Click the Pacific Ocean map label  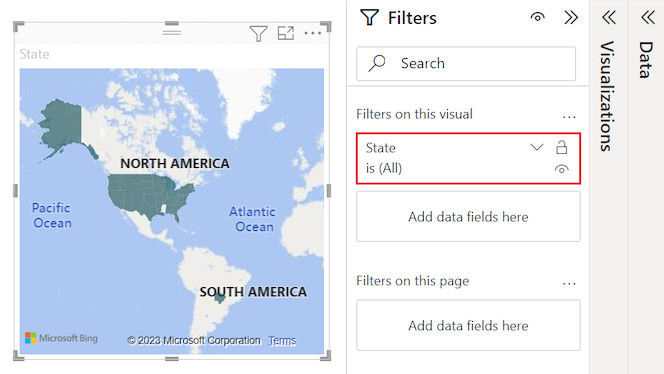coord(52,215)
